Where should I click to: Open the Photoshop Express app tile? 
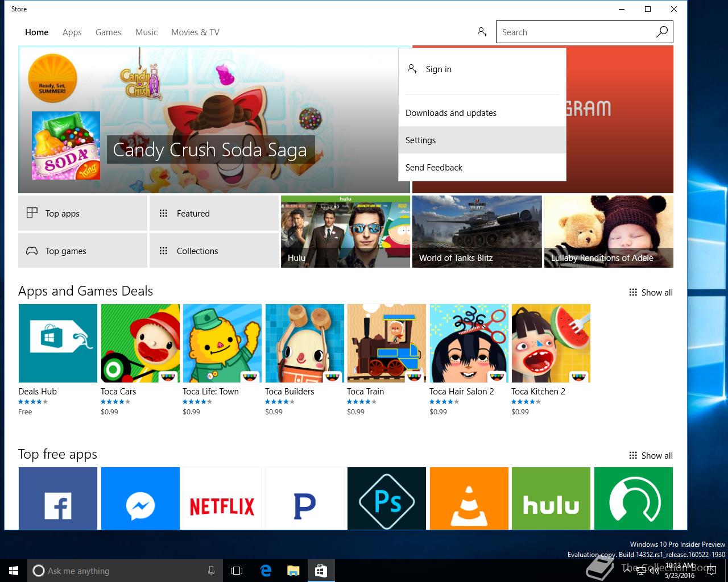387,498
